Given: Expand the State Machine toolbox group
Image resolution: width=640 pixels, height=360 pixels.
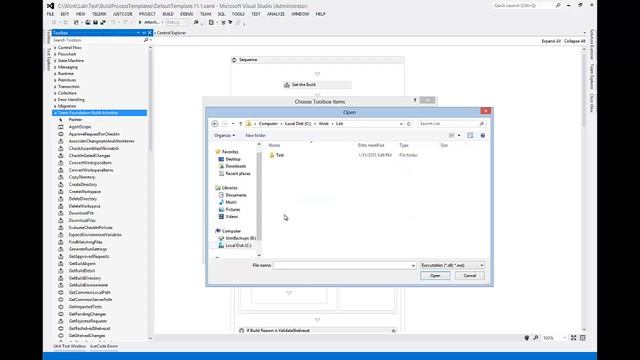Looking at the screenshot, I should tap(55, 61).
